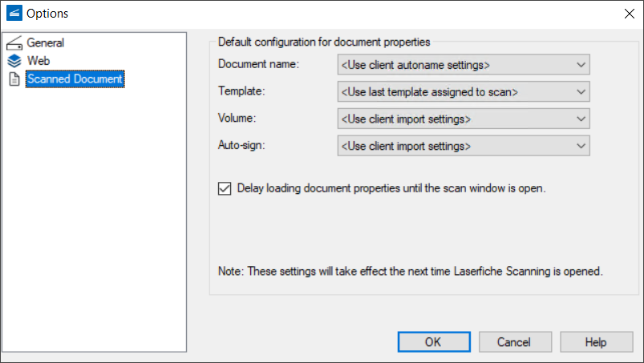Open the Volume dropdown list
The width and height of the screenshot is (644, 363).
point(464,119)
